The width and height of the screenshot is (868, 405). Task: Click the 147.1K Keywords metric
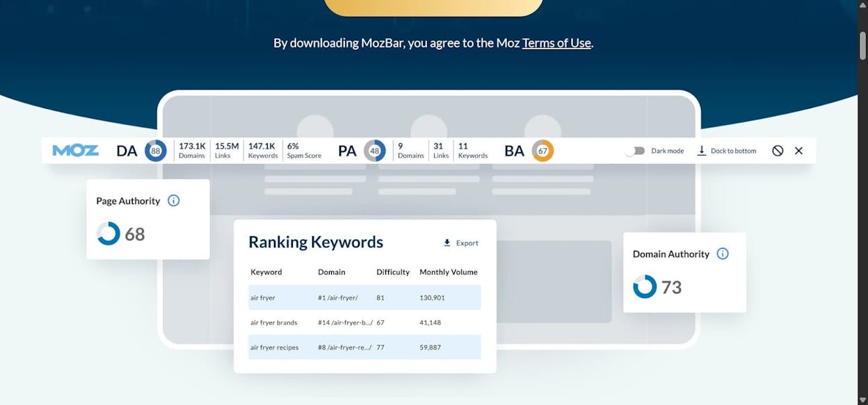pos(263,151)
